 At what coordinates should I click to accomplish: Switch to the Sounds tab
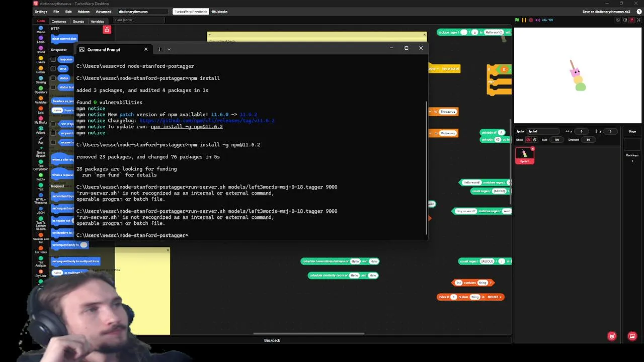[x=78, y=22]
